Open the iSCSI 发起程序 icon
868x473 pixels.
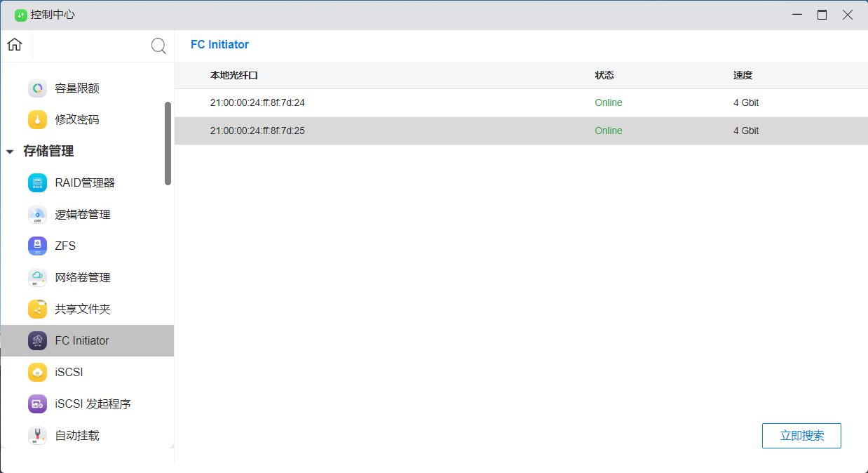(x=37, y=404)
